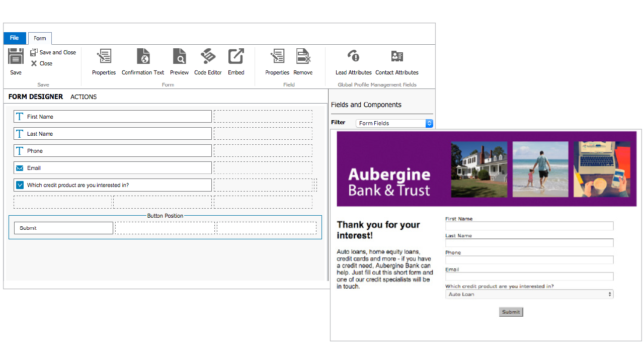Select the Submit button in the designer
This screenshot has width=644, height=362.
click(x=63, y=228)
